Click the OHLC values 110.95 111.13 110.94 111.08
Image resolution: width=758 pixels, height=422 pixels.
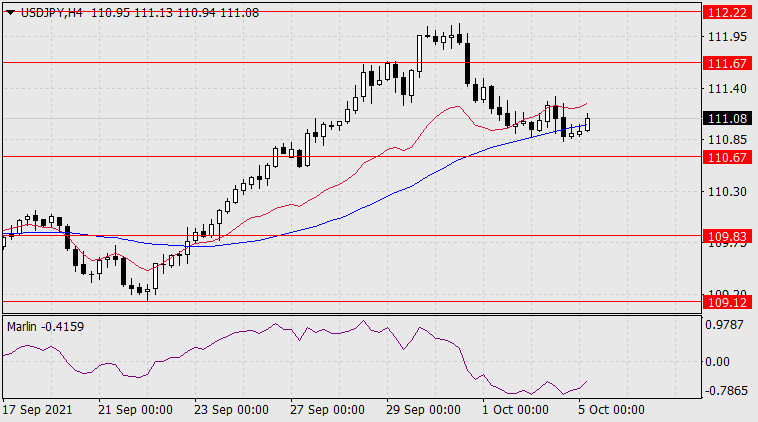(175, 13)
